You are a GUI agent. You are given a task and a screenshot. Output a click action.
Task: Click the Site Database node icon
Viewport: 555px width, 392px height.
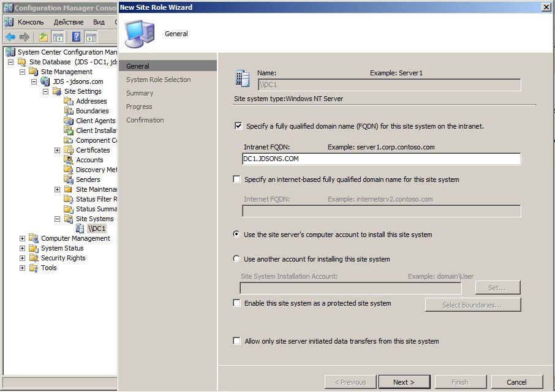(22, 62)
